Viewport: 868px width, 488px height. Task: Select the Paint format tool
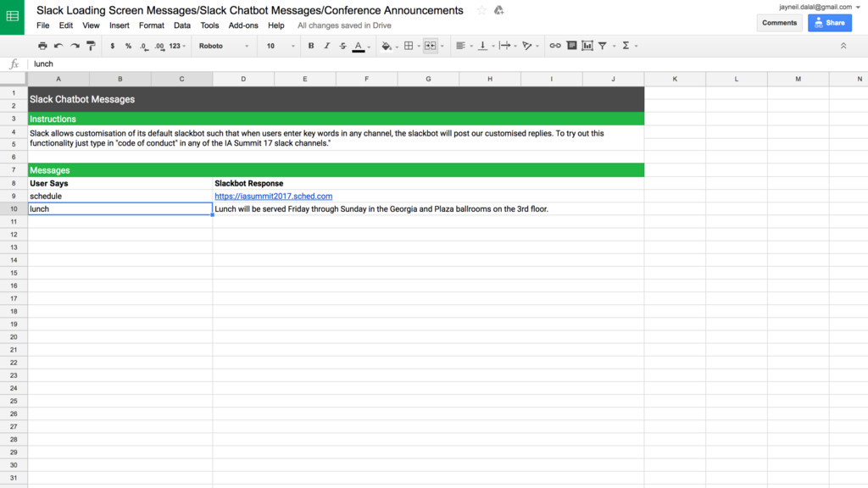91,46
